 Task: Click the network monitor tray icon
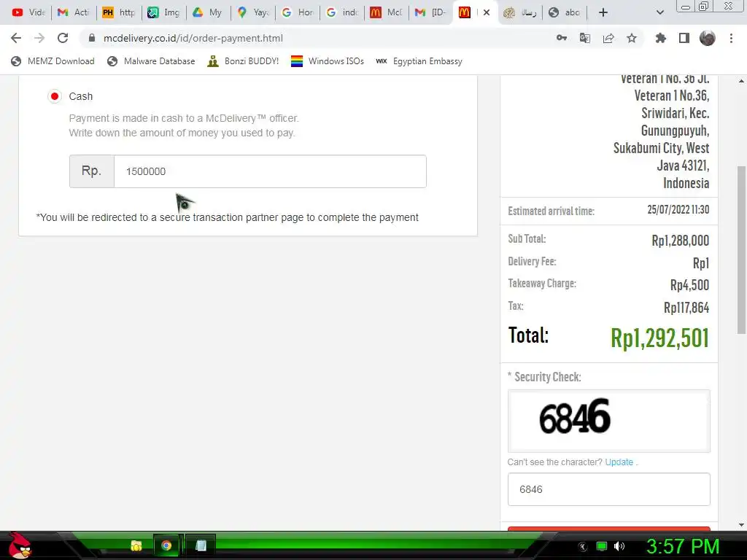pyautogui.click(x=602, y=546)
